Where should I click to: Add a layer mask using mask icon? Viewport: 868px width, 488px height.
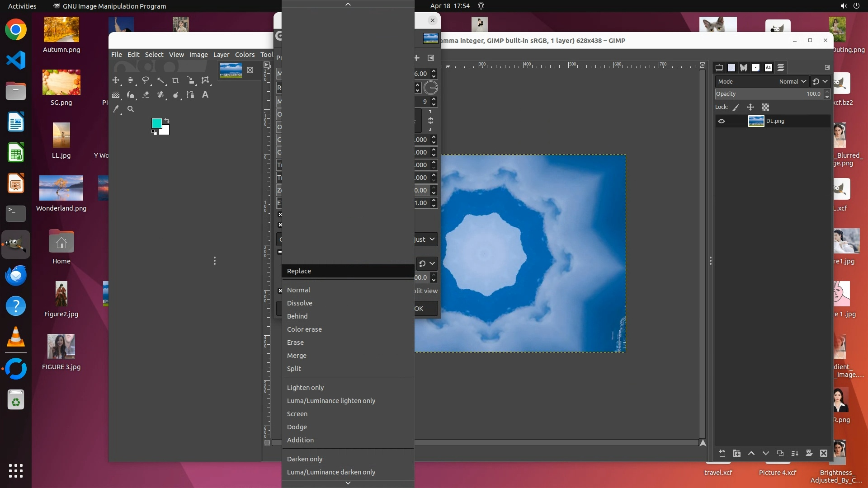point(809,453)
